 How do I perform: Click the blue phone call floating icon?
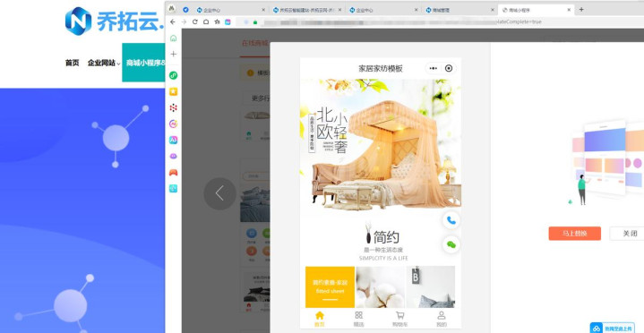pos(451,220)
